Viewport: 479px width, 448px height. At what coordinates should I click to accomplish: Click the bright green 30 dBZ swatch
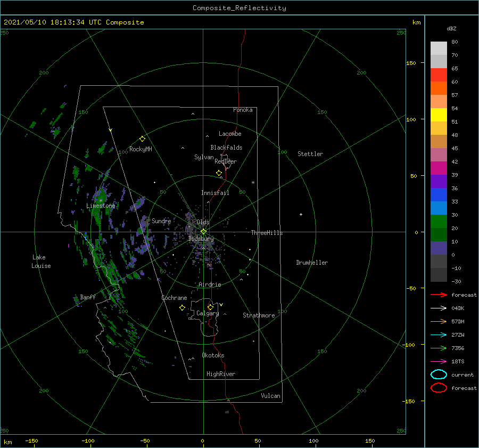click(439, 221)
